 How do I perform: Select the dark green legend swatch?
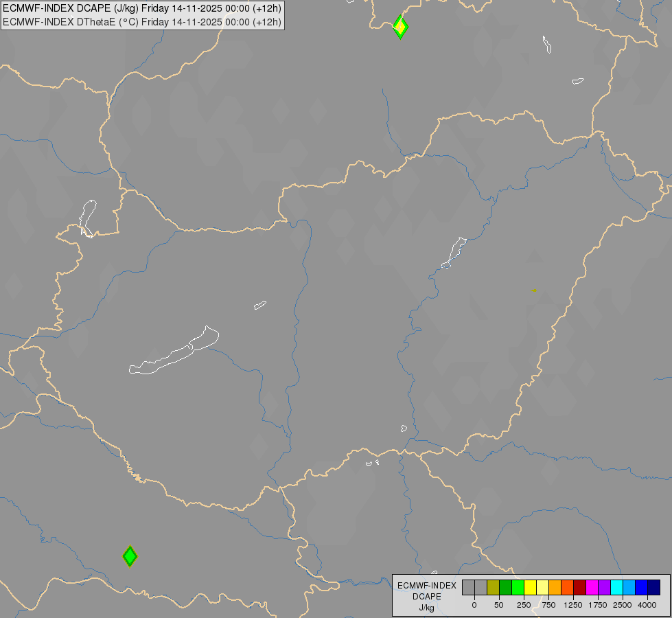pyautogui.click(x=505, y=588)
